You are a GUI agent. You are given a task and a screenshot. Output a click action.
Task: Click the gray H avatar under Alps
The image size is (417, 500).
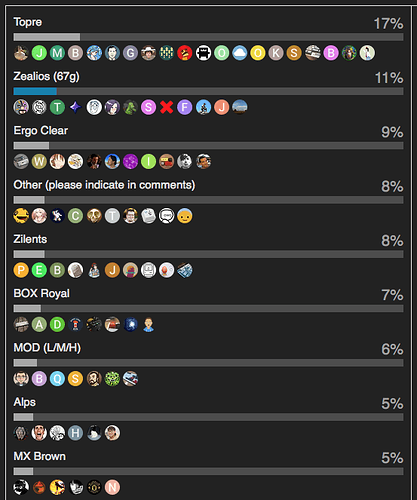click(76, 433)
